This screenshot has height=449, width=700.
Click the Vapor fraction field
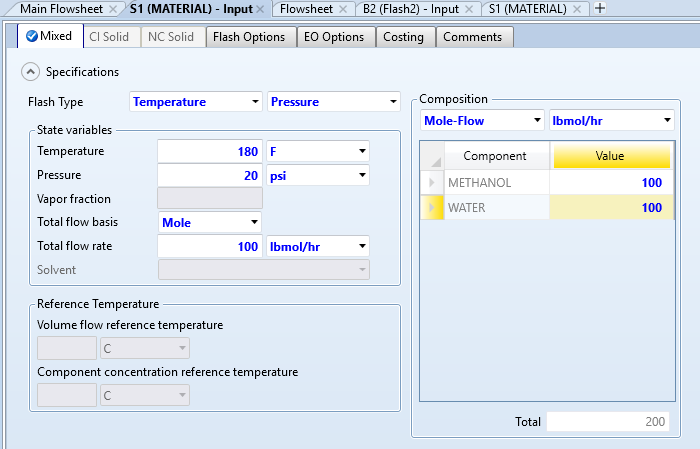[209, 199]
